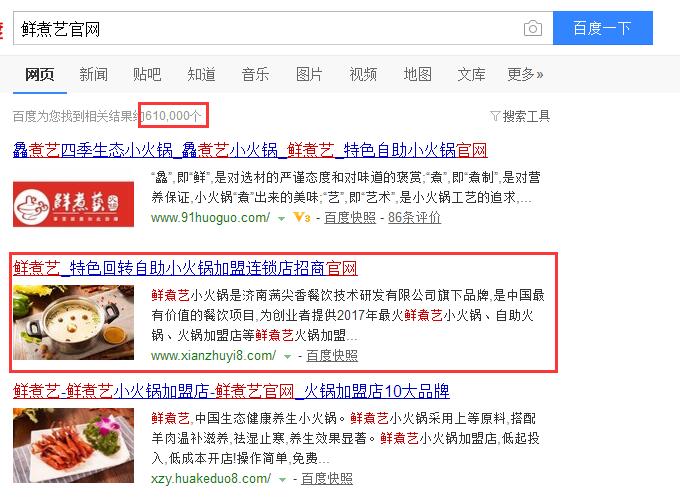
Task: Open the 鱻煮艺四季生态小火锅 result title
Action: tap(250, 150)
